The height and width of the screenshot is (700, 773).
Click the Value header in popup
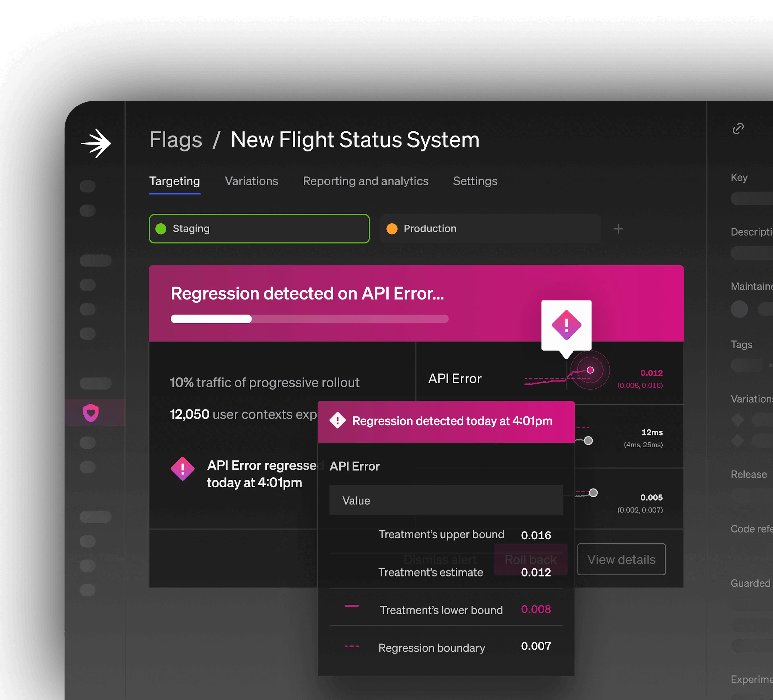446,500
